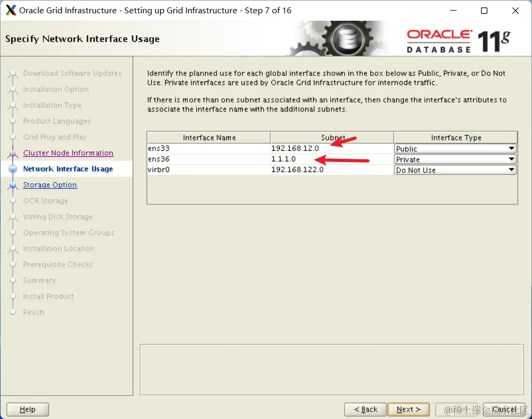This screenshot has width=532, height=419.
Task: Click the Prerequisite Checks step
Action: (58, 264)
